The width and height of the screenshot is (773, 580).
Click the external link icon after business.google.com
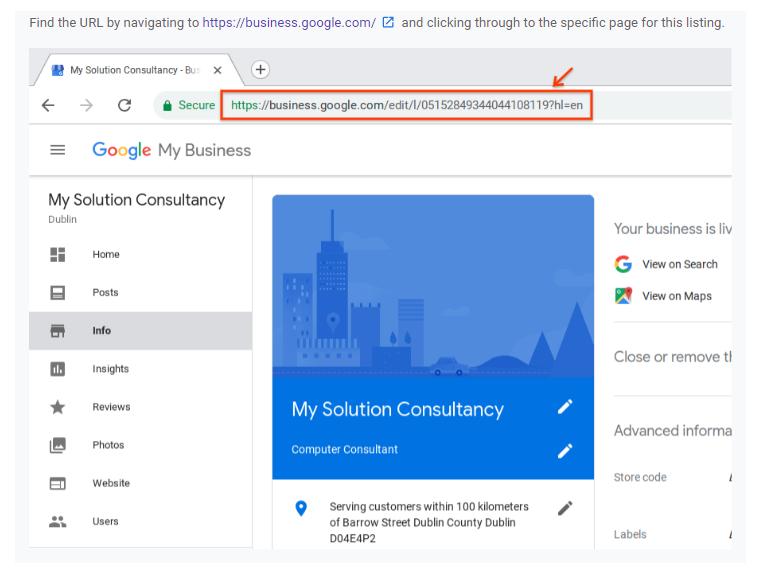tap(388, 22)
